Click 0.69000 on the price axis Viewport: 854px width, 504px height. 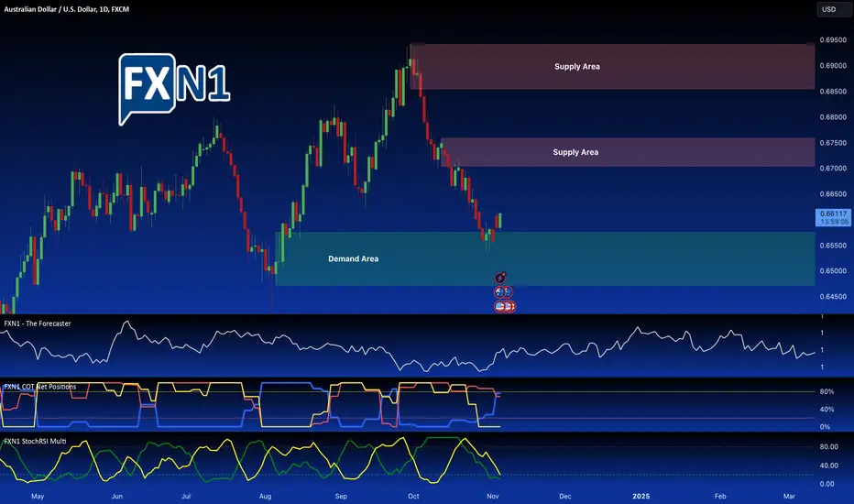(833, 66)
